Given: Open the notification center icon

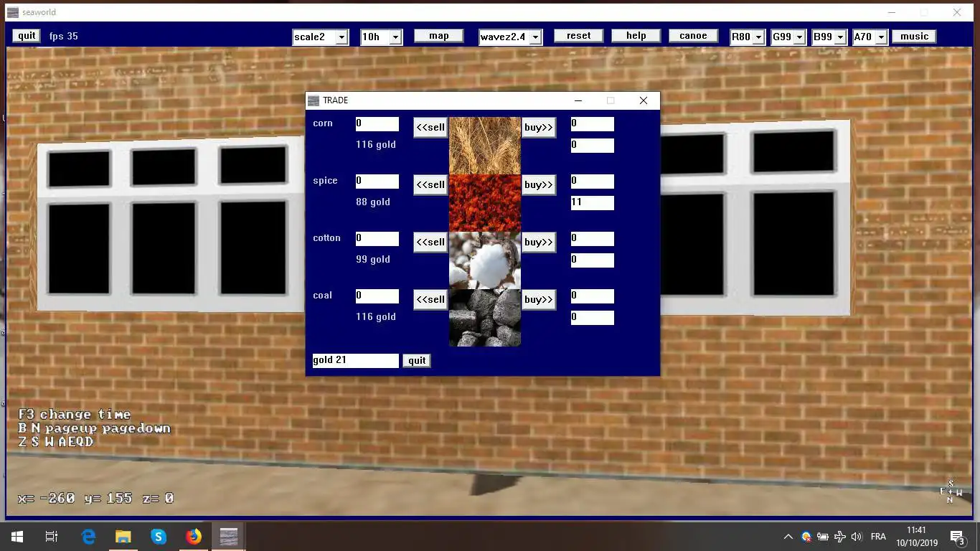Looking at the screenshot, I should [x=957, y=536].
